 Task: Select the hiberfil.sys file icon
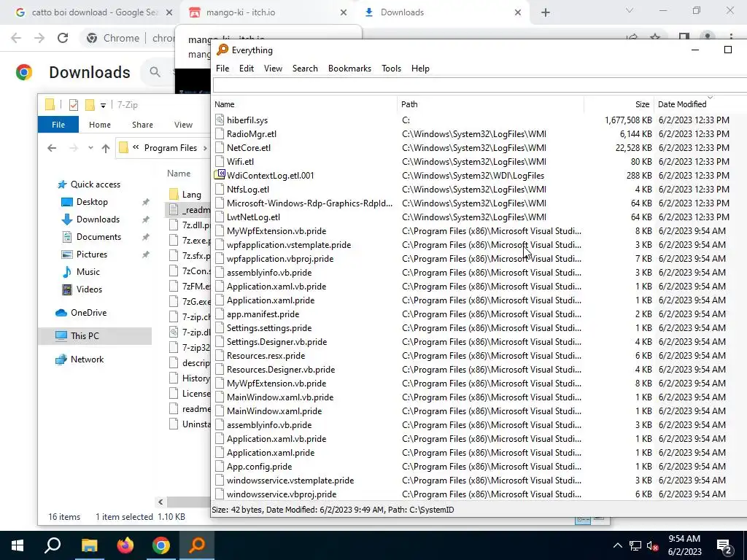click(219, 120)
